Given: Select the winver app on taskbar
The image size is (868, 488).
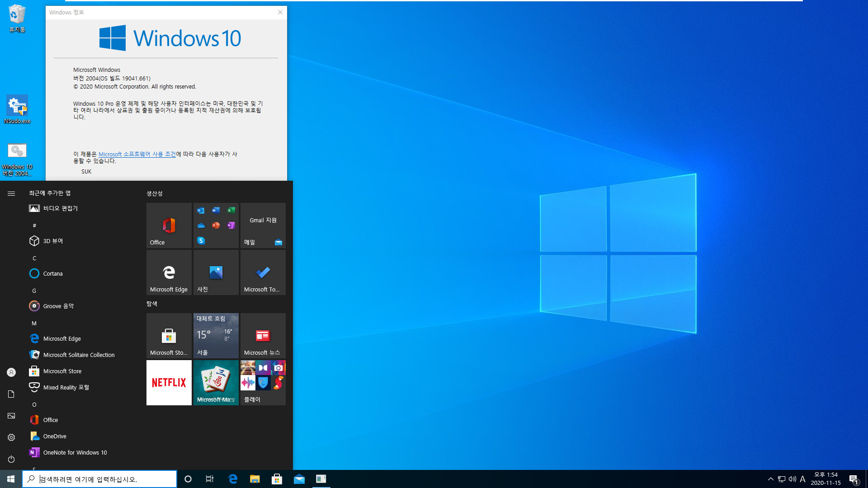Looking at the screenshot, I should point(321,479).
